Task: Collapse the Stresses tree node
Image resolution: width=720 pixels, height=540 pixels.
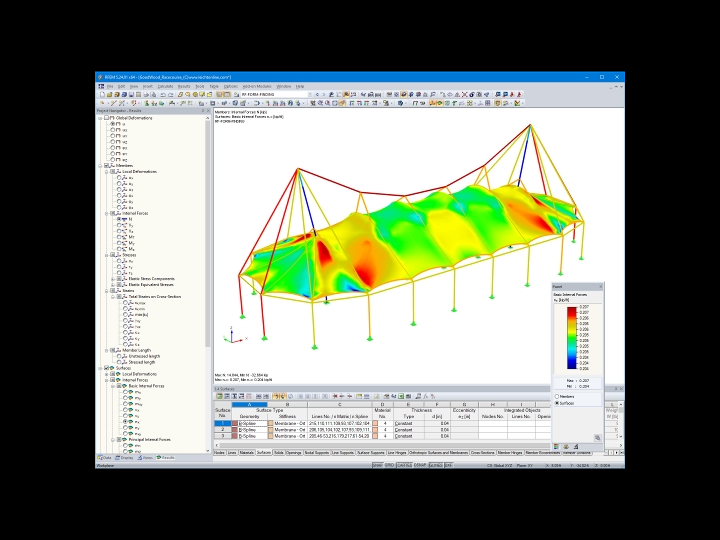Action: click(x=107, y=255)
